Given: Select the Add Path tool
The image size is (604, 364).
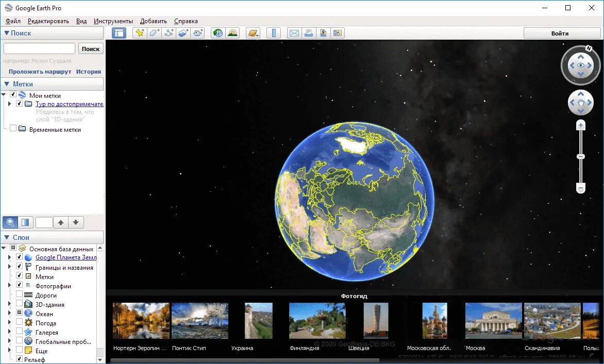Looking at the screenshot, I should click(x=169, y=32).
